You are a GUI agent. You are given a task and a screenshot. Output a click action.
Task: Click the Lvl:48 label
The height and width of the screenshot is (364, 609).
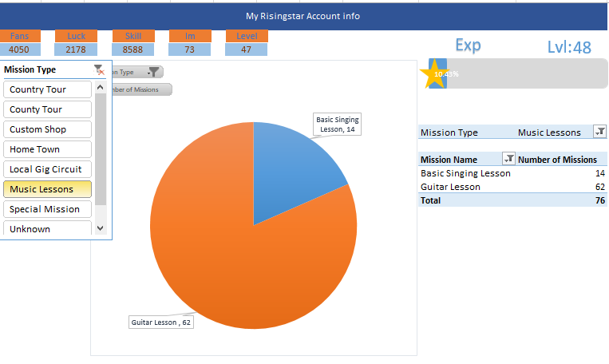point(569,47)
